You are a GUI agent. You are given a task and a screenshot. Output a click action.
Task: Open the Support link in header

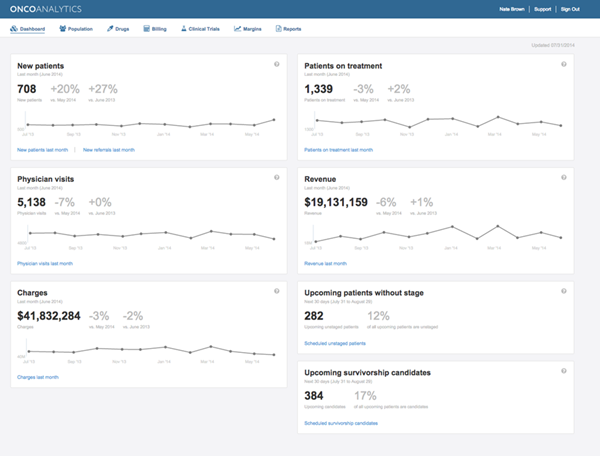pyautogui.click(x=543, y=9)
